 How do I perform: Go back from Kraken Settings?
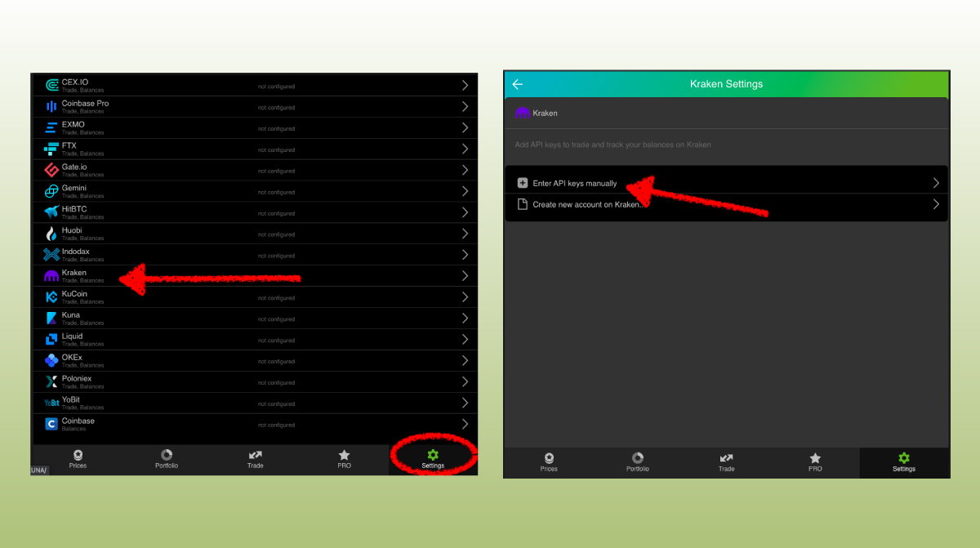coord(517,84)
